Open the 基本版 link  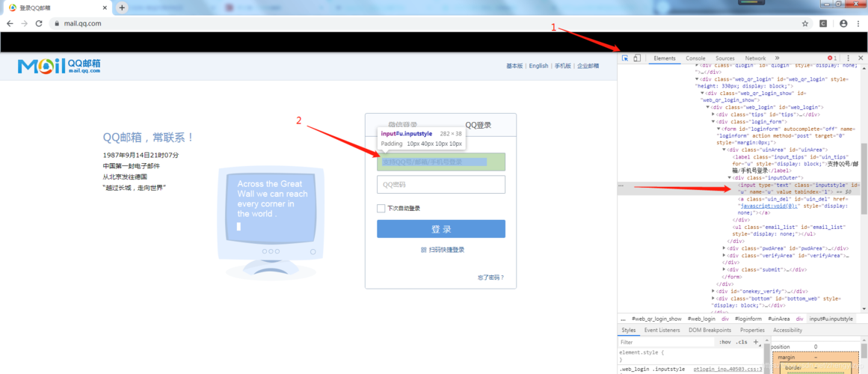tap(514, 66)
